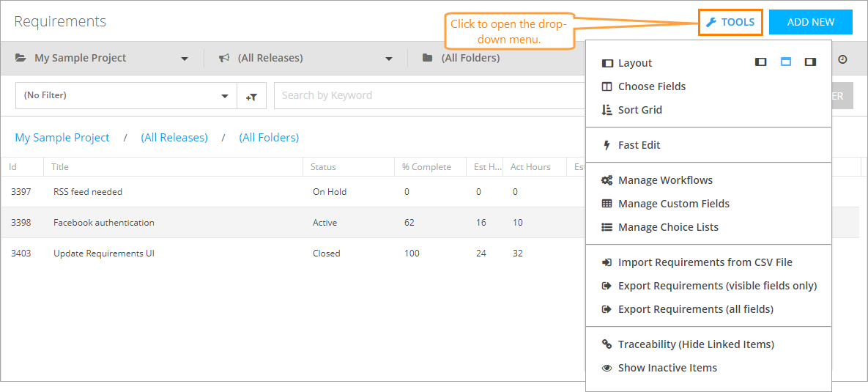The image size is (868, 392).
Task: Choose Export Requirements (all fields)
Action: [x=695, y=309]
